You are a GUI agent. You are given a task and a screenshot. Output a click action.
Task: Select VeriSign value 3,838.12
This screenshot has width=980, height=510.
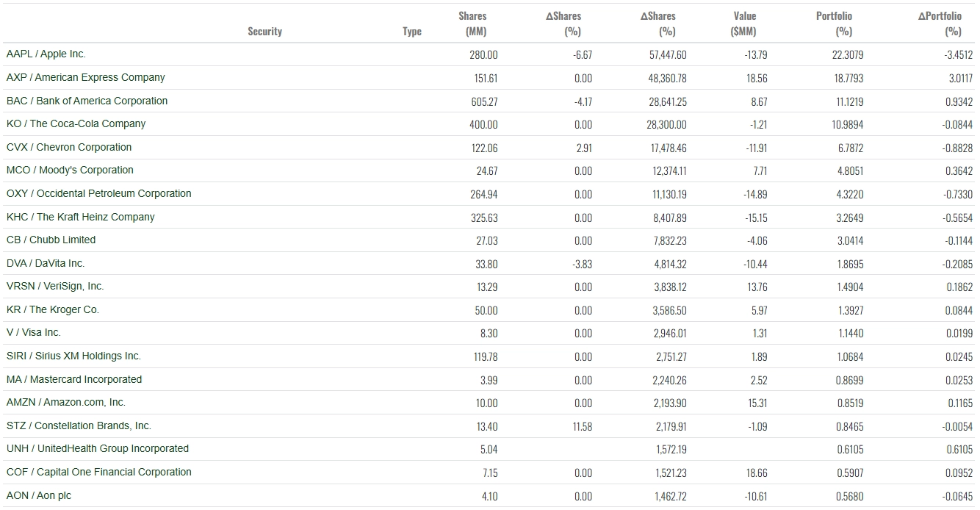click(671, 287)
